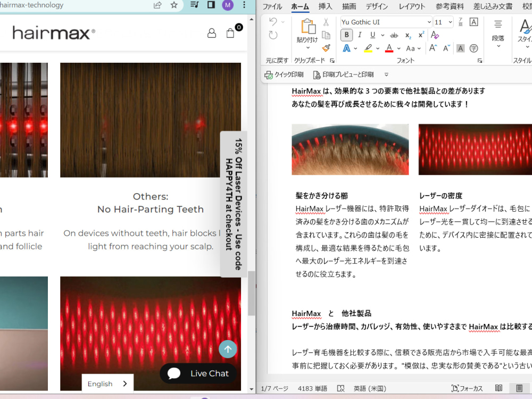Viewport: 532px width, 399px height.
Task: Clear all formatting with eraser icon
Action: [435, 35]
